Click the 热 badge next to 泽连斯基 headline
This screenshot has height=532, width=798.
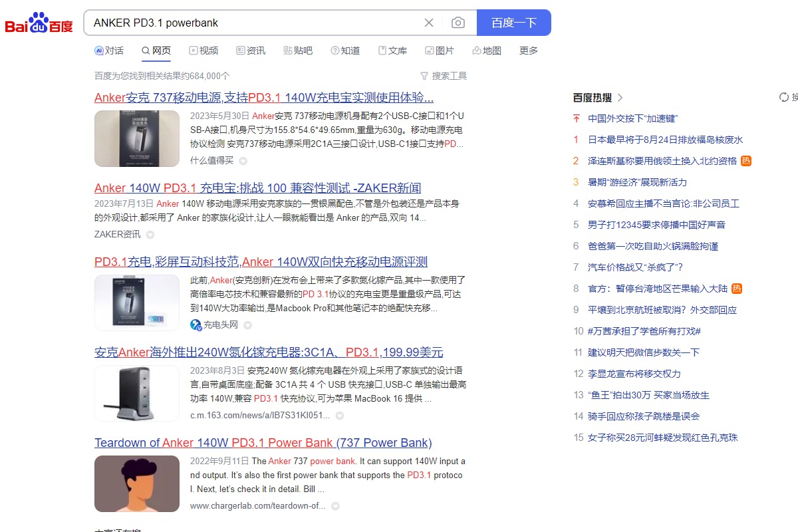click(x=746, y=161)
